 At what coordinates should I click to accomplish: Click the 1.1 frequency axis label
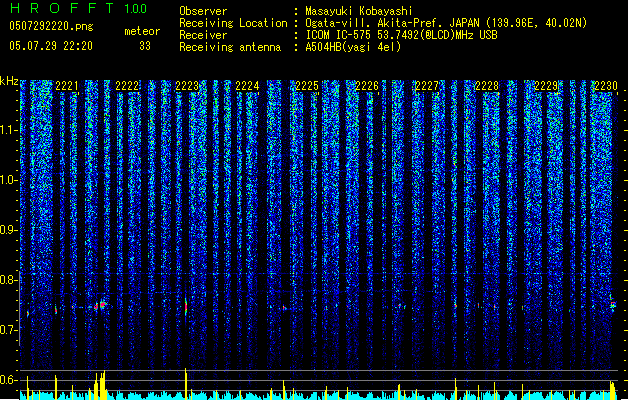[x=8, y=130]
